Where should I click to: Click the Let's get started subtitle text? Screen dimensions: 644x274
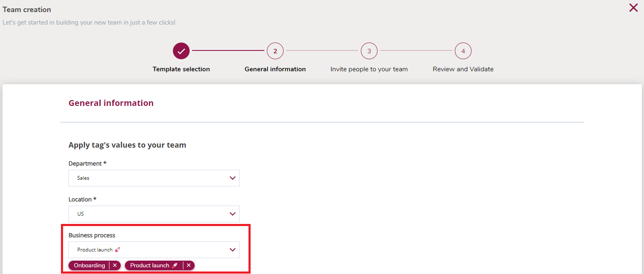click(x=89, y=23)
